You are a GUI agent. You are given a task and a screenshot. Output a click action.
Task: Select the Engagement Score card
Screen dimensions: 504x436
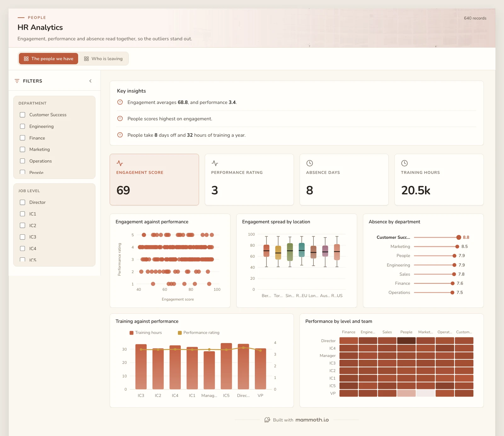154,180
